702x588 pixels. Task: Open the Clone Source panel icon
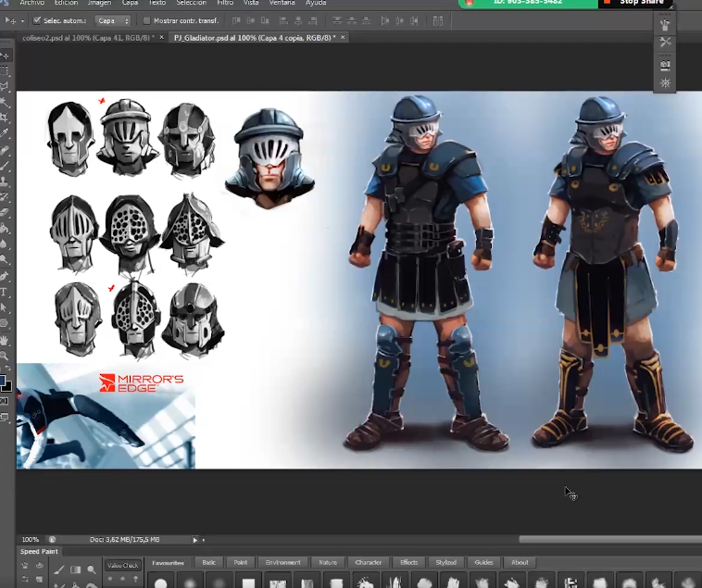[x=665, y=66]
